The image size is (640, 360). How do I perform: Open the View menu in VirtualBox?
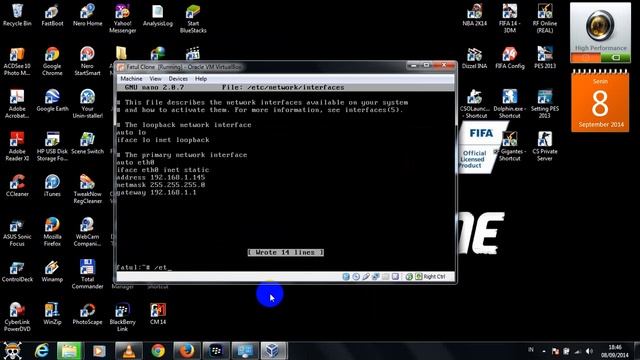(156, 78)
